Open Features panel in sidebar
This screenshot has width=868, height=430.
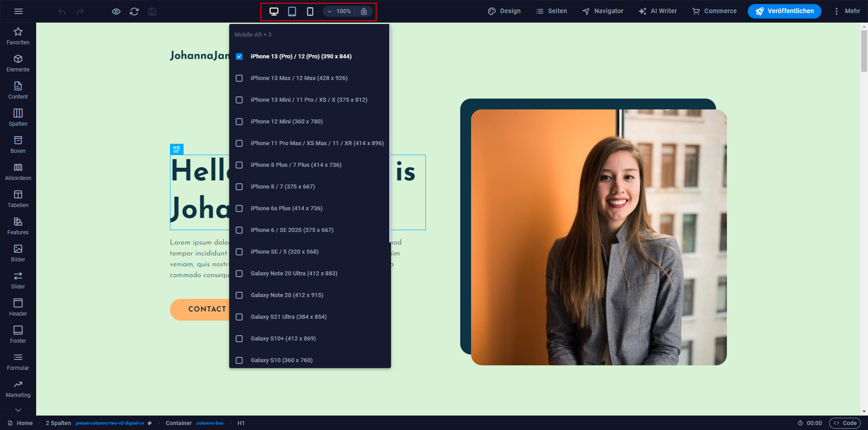(x=18, y=226)
